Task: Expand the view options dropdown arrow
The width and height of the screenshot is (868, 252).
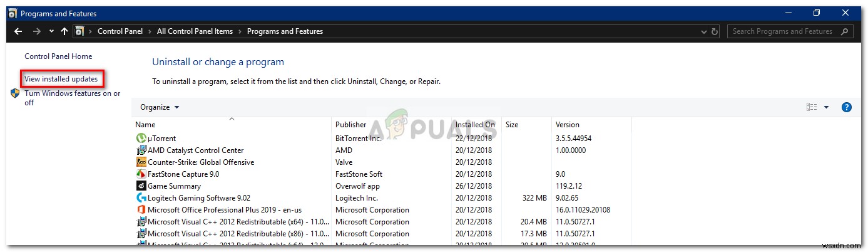Action: pos(826,107)
